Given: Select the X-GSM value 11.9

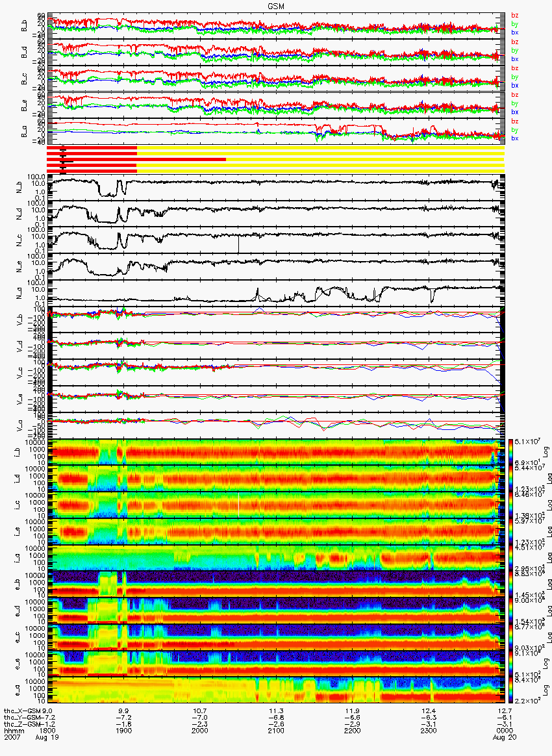Looking at the screenshot, I should click(353, 711).
